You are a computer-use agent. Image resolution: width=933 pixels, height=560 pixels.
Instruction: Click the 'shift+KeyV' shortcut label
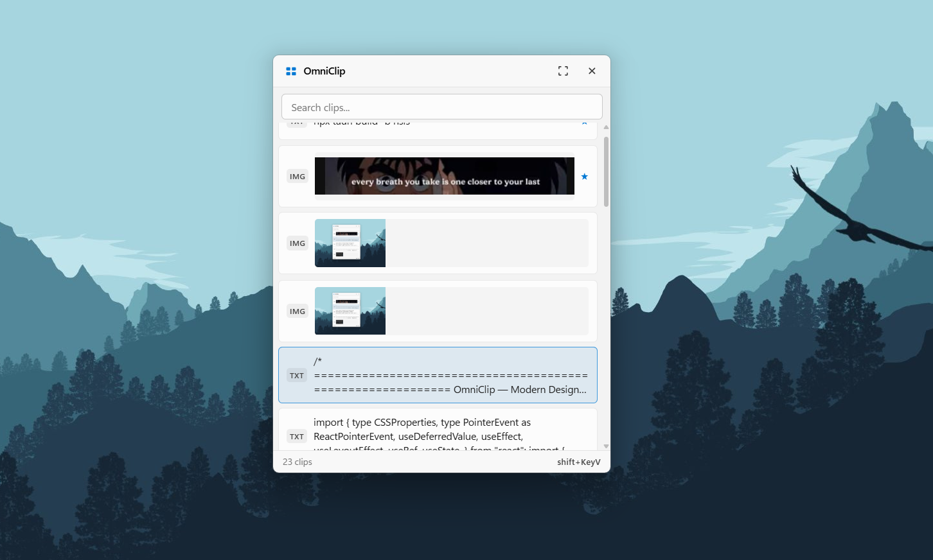[x=579, y=462]
